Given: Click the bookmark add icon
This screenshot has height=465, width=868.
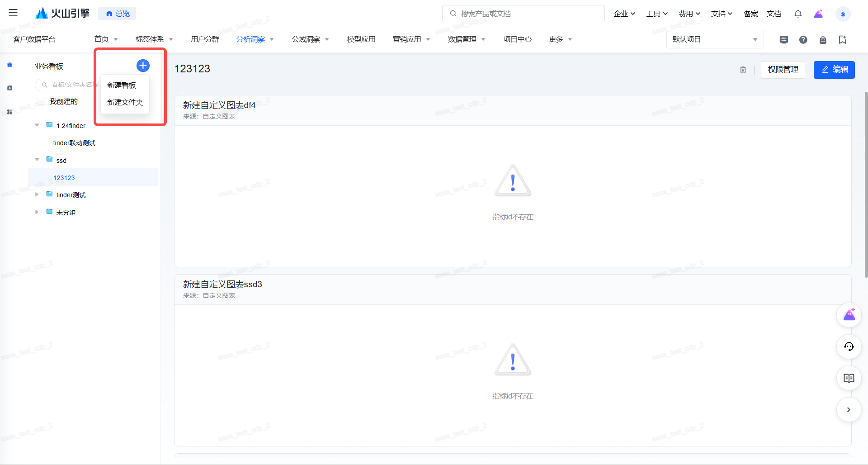Looking at the screenshot, I should click(x=842, y=40).
